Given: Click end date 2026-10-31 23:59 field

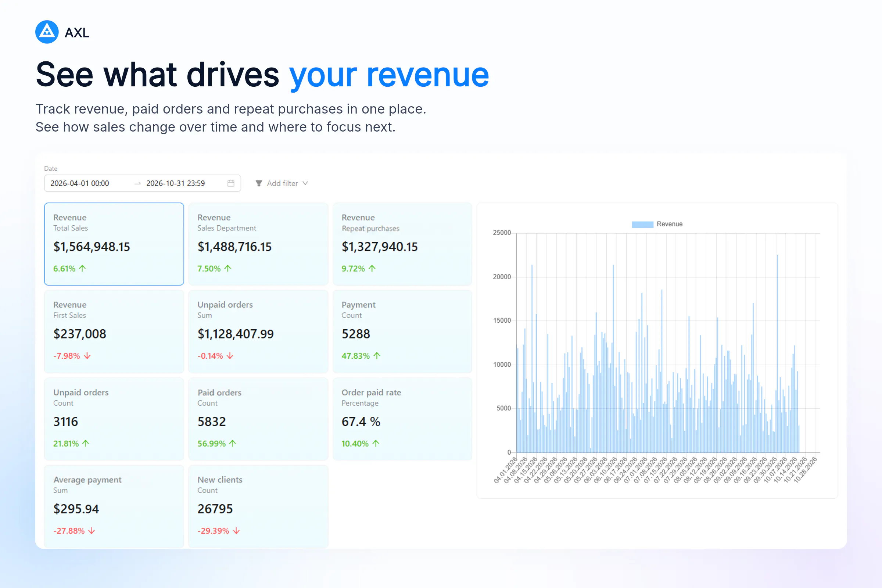Looking at the screenshot, I should pyautogui.click(x=176, y=183).
